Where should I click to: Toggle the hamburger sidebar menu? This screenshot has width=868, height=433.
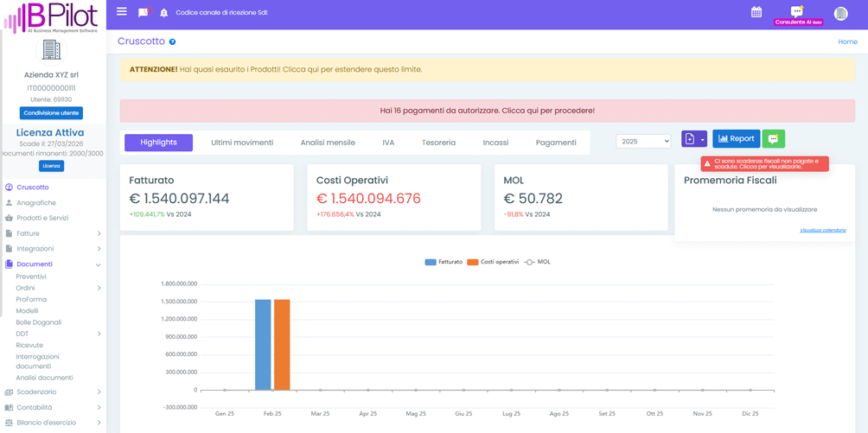coord(122,12)
